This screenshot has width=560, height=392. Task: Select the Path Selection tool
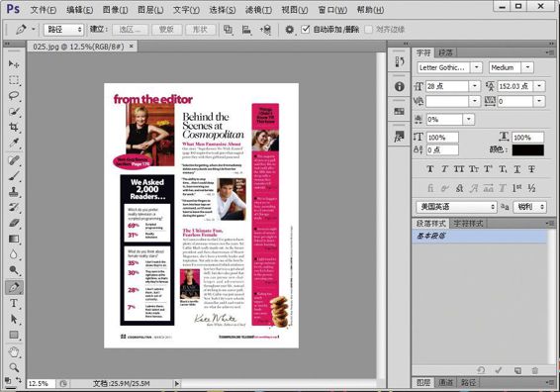tap(14, 319)
